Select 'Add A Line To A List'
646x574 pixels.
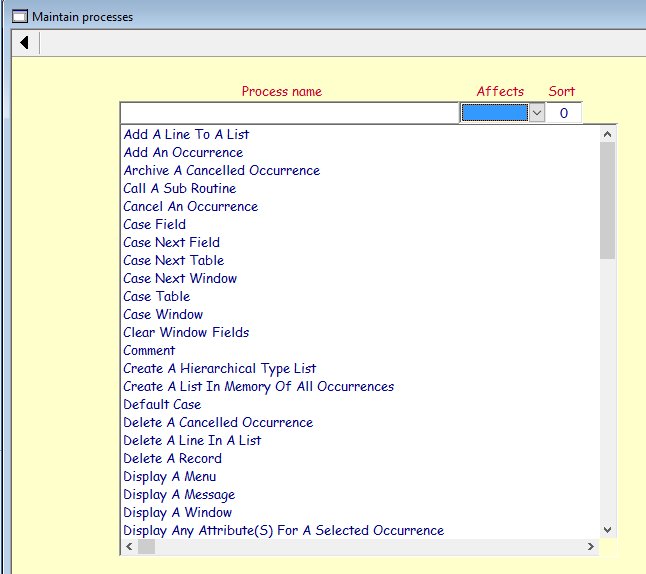click(186, 134)
